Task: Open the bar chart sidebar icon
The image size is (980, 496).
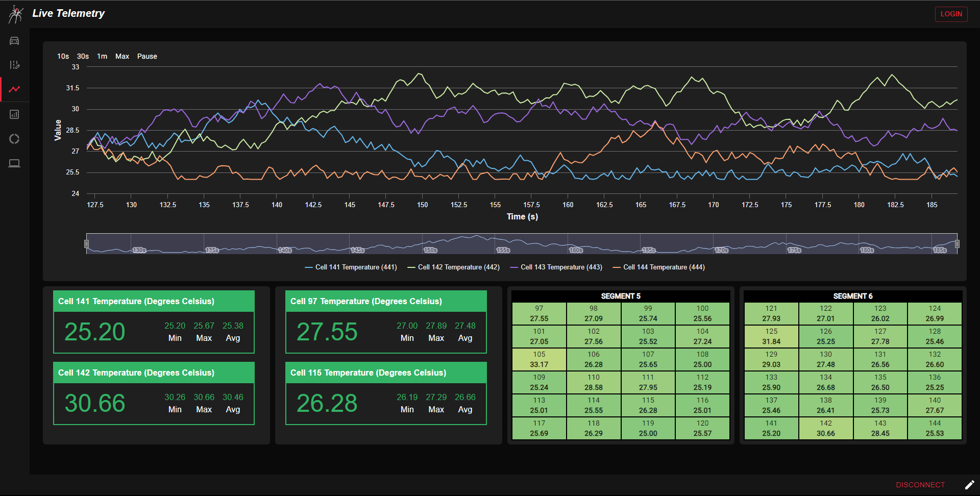Action: click(14, 114)
